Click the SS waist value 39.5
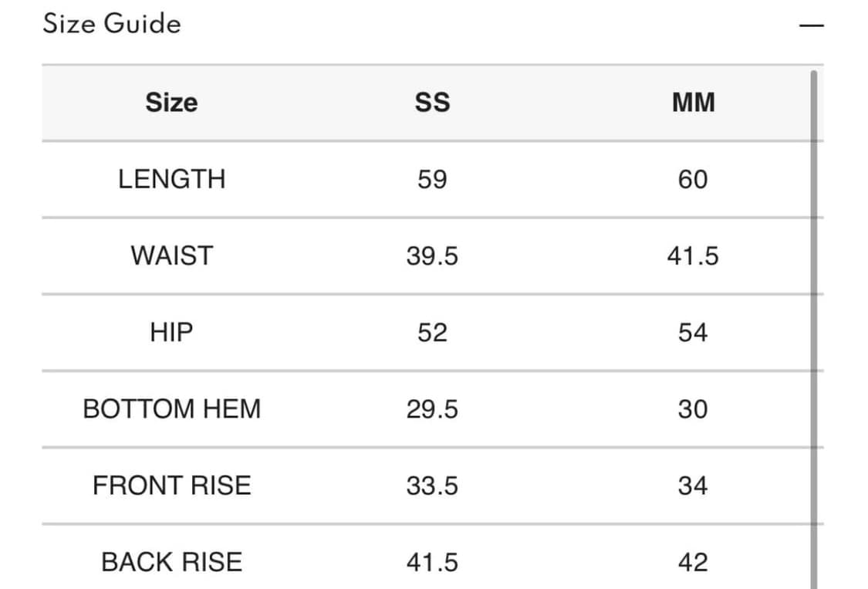The image size is (868, 589). [x=432, y=256]
